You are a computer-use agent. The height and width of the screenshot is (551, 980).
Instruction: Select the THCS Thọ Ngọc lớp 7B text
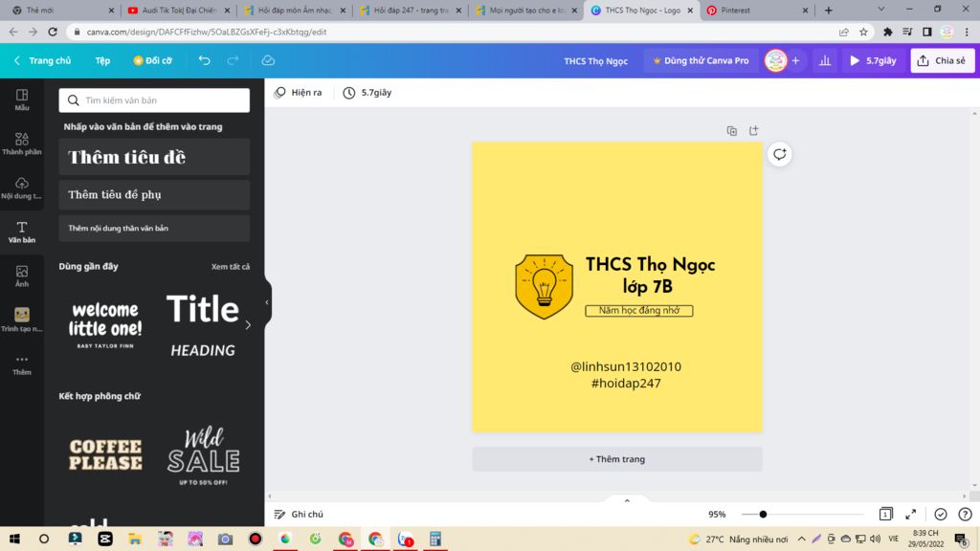coord(650,275)
